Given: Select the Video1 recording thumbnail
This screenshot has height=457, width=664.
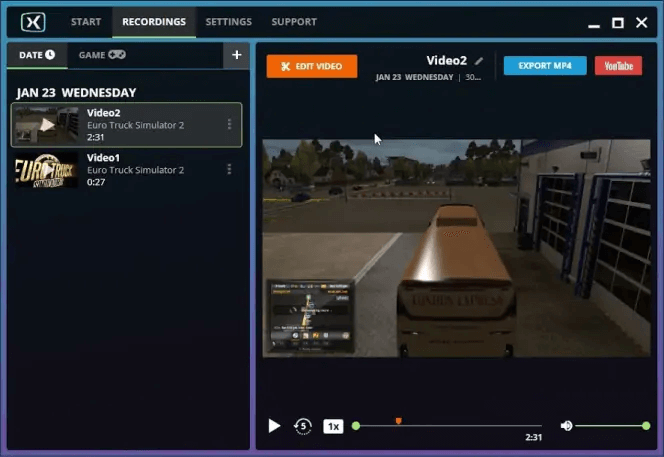Looking at the screenshot, I should pos(47,170).
